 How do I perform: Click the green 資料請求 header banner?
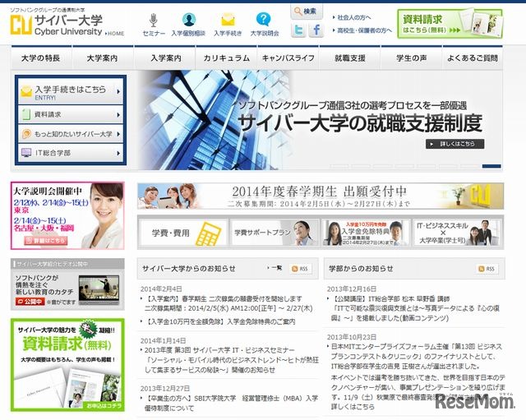click(450, 24)
